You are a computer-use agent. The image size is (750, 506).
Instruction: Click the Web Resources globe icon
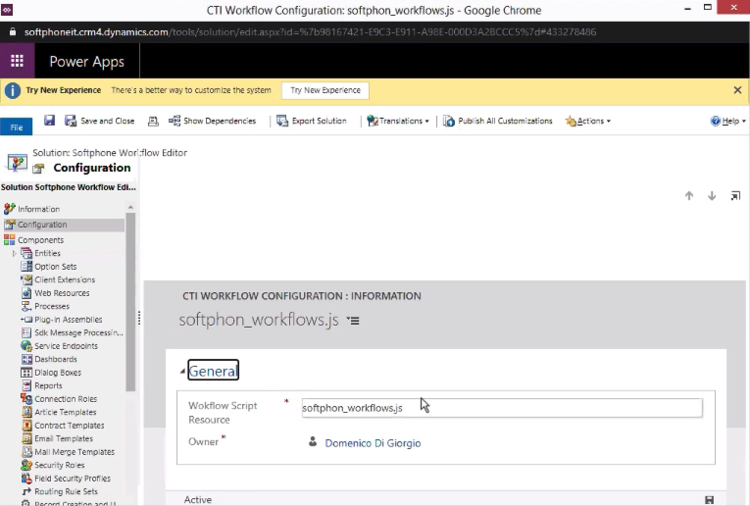pos(26,293)
